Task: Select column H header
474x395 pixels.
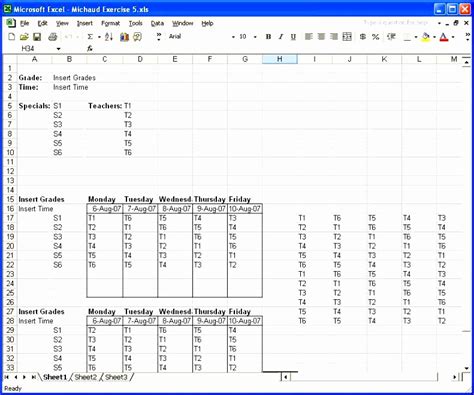Action: (x=280, y=59)
